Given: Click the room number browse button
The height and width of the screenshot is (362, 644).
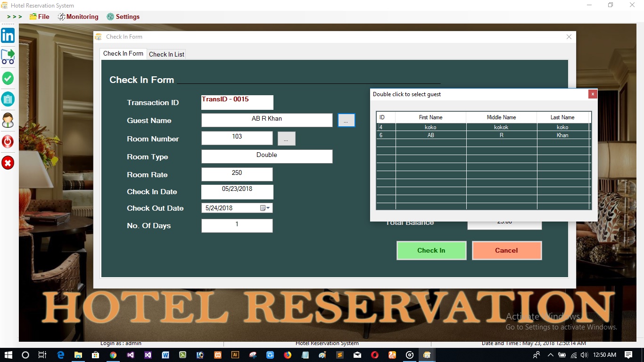Looking at the screenshot, I should click(286, 138).
